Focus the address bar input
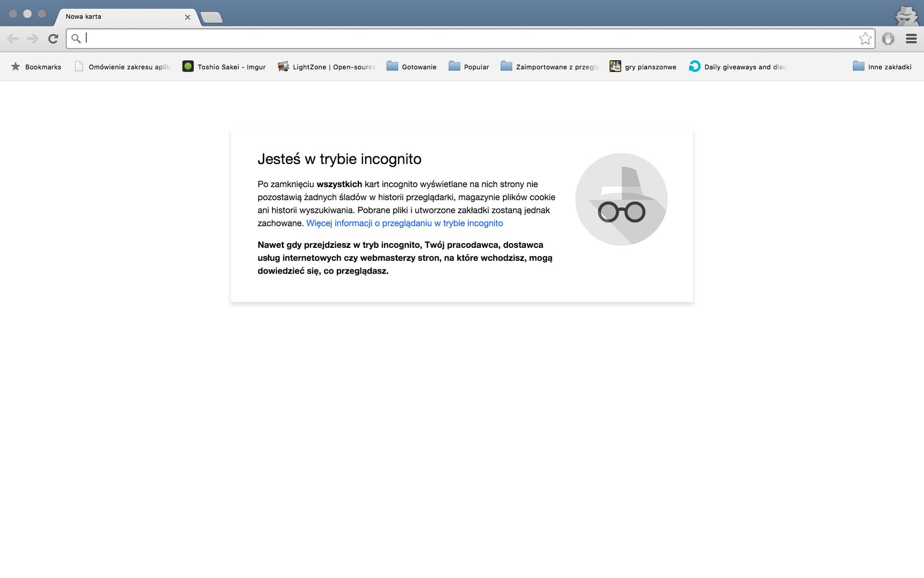Viewport: 924px width, 578px height. [x=470, y=39]
